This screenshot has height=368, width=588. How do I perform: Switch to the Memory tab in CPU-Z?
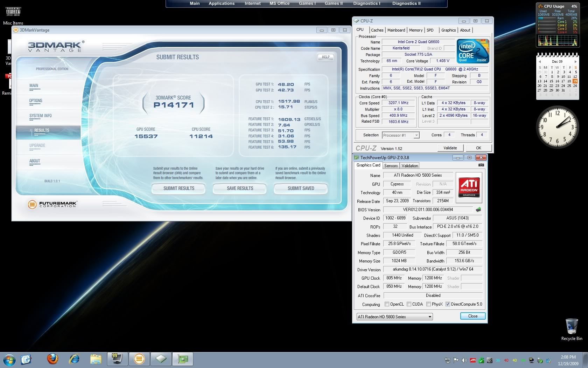point(415,30)
